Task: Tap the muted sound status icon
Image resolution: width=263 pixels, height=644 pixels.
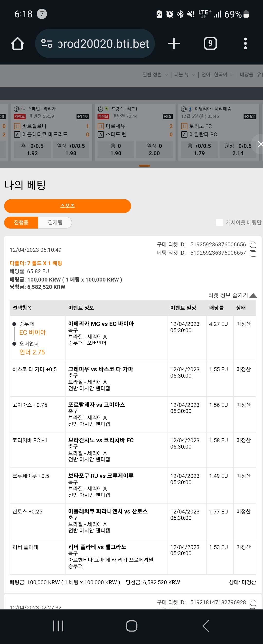Action: 191,14
